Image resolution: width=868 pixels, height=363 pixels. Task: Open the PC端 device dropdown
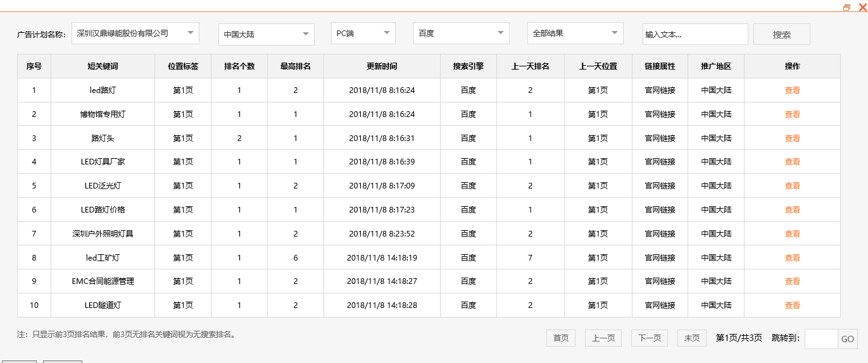pyautogui.click(x=363, y=34)
